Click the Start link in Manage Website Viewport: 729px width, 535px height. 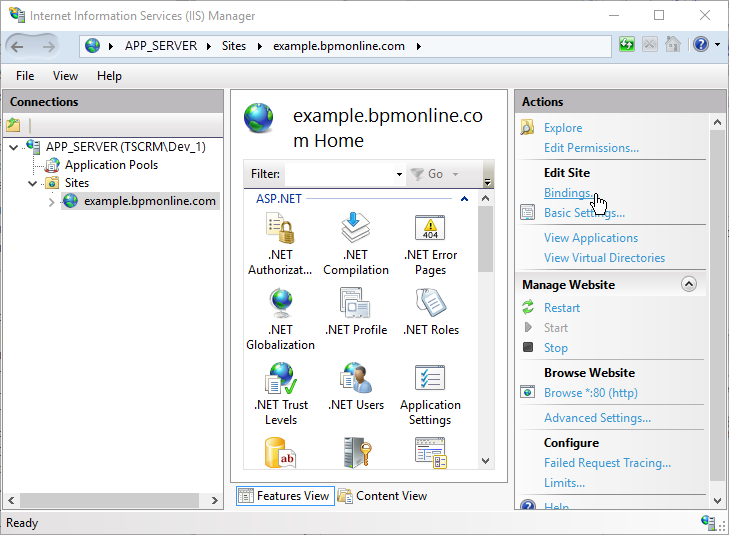pos(556,328)
